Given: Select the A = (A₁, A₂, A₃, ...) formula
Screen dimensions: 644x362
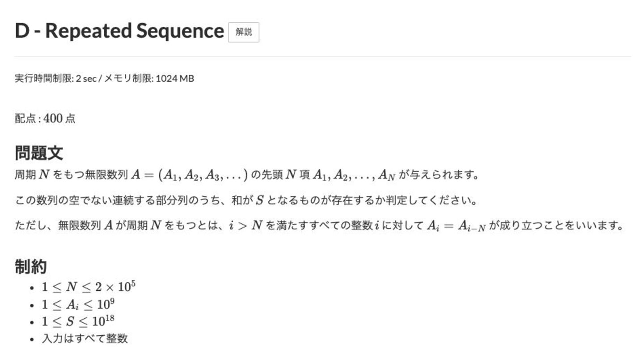Looking at the screenshot, I should pos(189,175).
